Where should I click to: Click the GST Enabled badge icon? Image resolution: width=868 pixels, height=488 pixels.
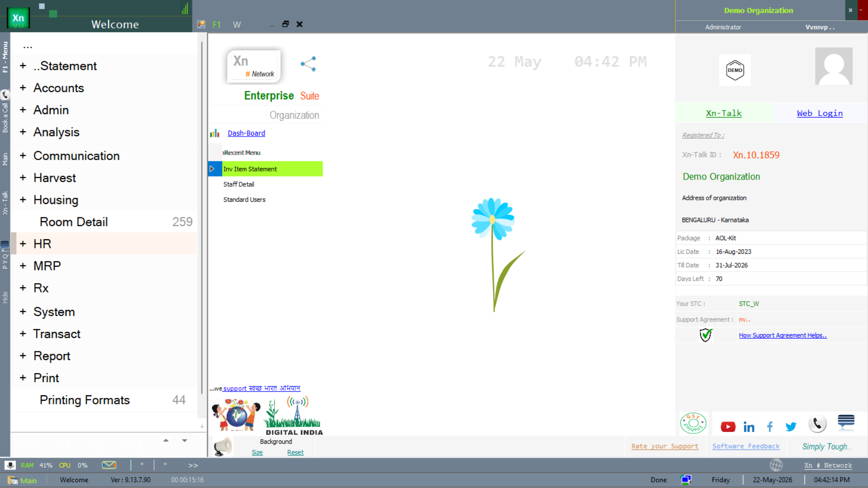point(693,423)
